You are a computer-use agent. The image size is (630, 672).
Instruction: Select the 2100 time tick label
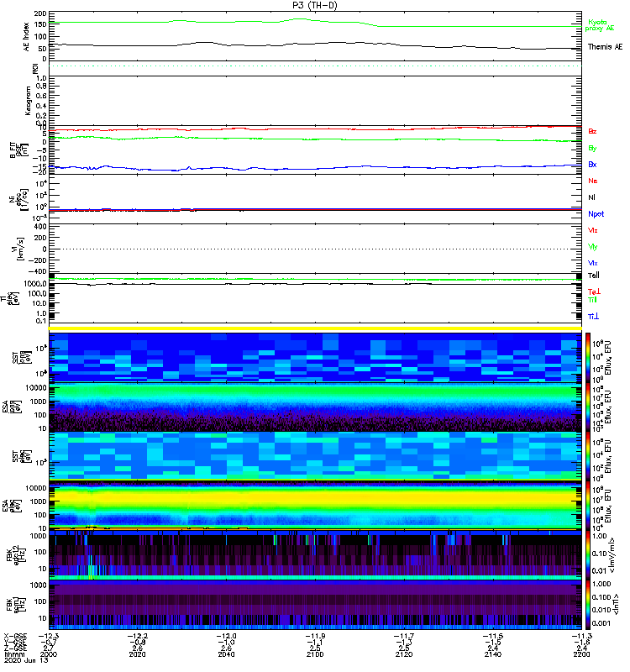(315, 654)
